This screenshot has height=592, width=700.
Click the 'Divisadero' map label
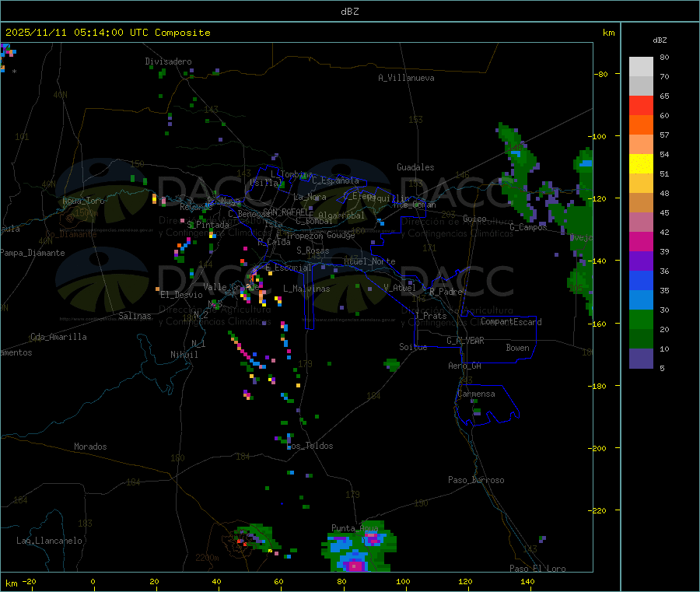(x=168, y=61)
